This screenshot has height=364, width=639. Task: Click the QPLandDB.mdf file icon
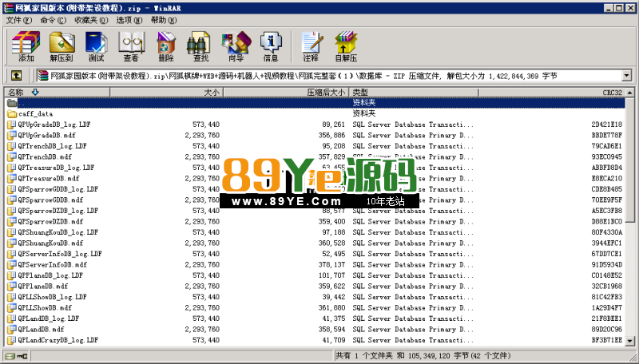[x=12, y=329]
